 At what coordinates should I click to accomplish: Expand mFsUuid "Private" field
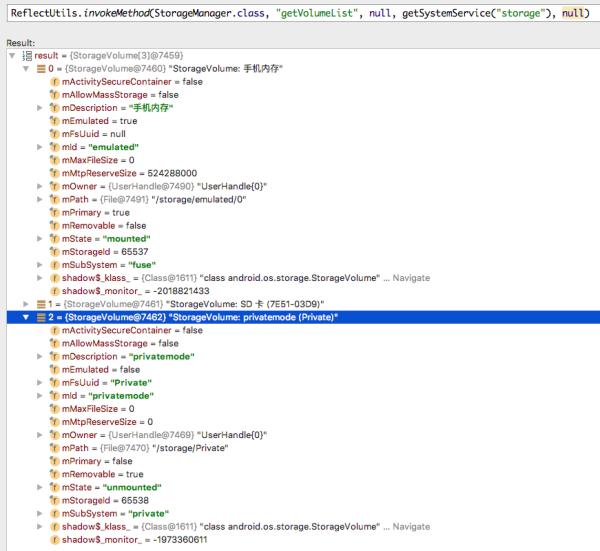[x=39, y=383]
